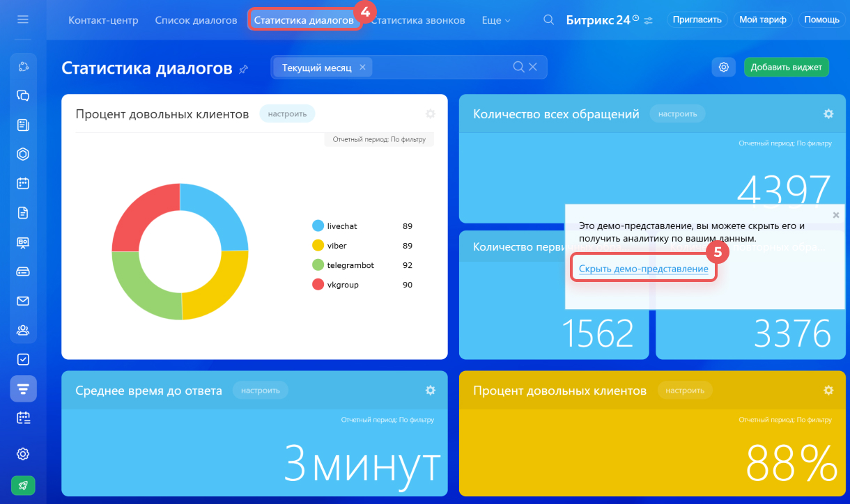Viewport: 850px width, 504px height.
Task: Go to the Контакт-центр tab
Action: [103, 20]
